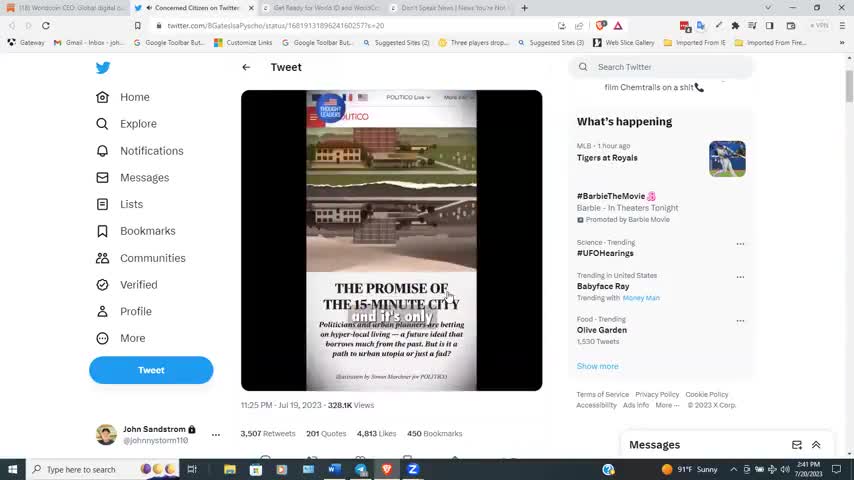This screenshot has height=480, width=854.
Task: View the 3,507 Retweets list
Action: coord(267,434)
